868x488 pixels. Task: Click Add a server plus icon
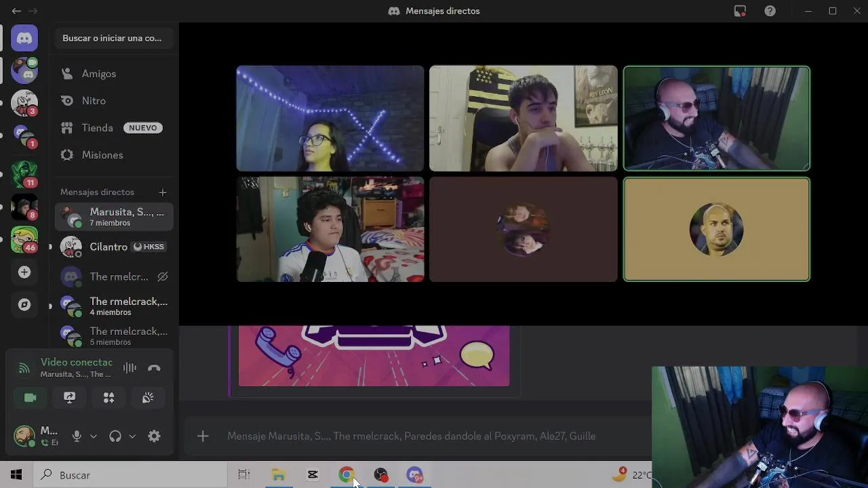point(24,272)
